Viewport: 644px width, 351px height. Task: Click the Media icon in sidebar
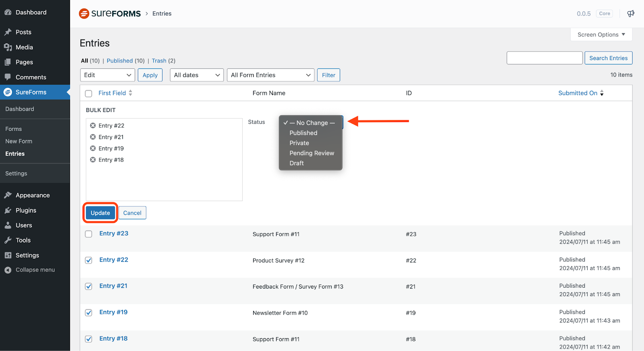[x=8, y=47]
